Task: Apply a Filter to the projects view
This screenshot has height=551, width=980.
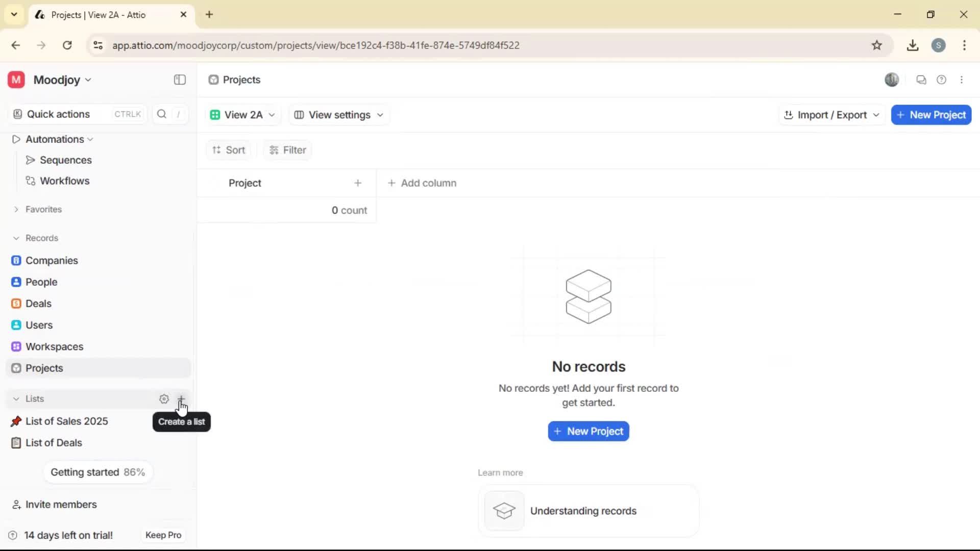Action: click(287, 150)
